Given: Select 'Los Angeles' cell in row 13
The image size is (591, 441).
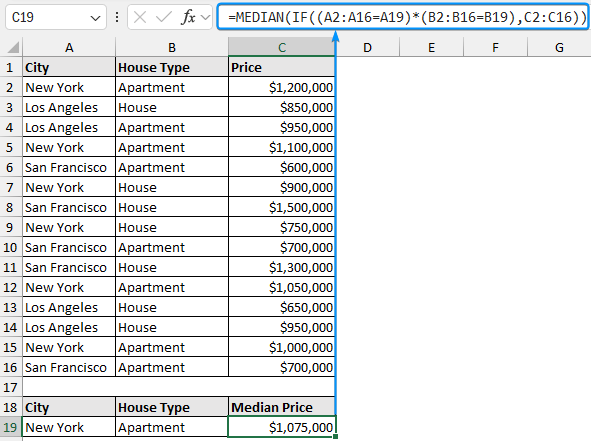Looking at the screenshot, I should click(x=69, y=307).
